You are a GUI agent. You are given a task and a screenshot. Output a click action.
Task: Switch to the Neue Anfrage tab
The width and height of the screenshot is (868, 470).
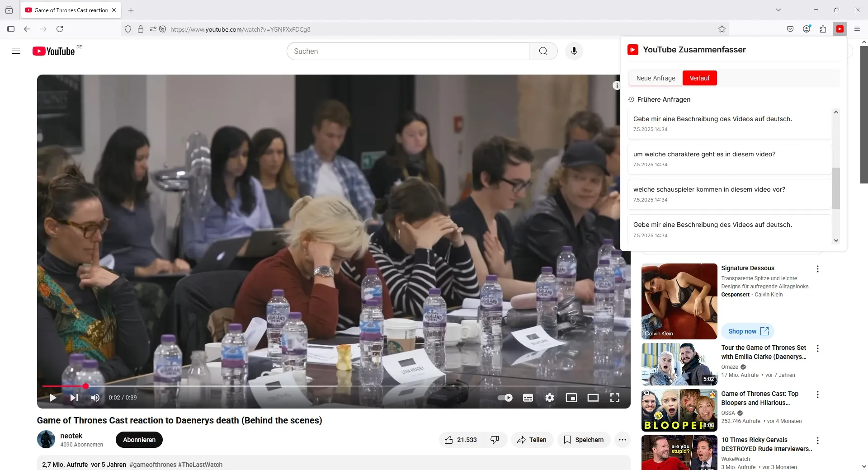tap(656, 78)
